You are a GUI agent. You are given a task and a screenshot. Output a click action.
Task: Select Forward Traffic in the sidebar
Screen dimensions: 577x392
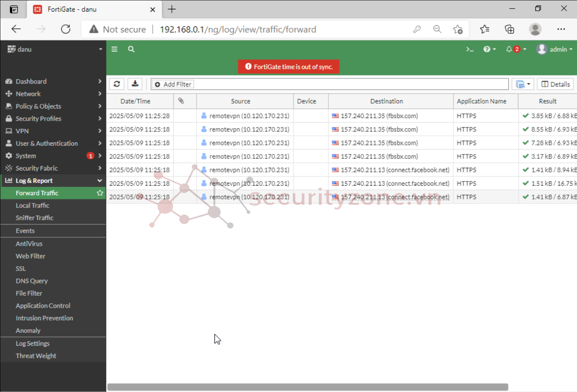37,193
